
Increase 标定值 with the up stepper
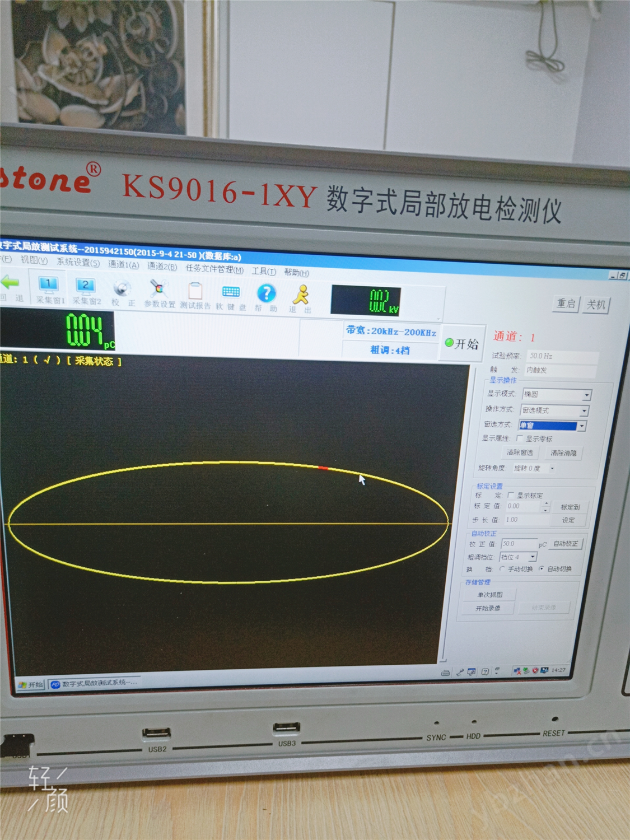pyautogui.click(x=546, y=504)
